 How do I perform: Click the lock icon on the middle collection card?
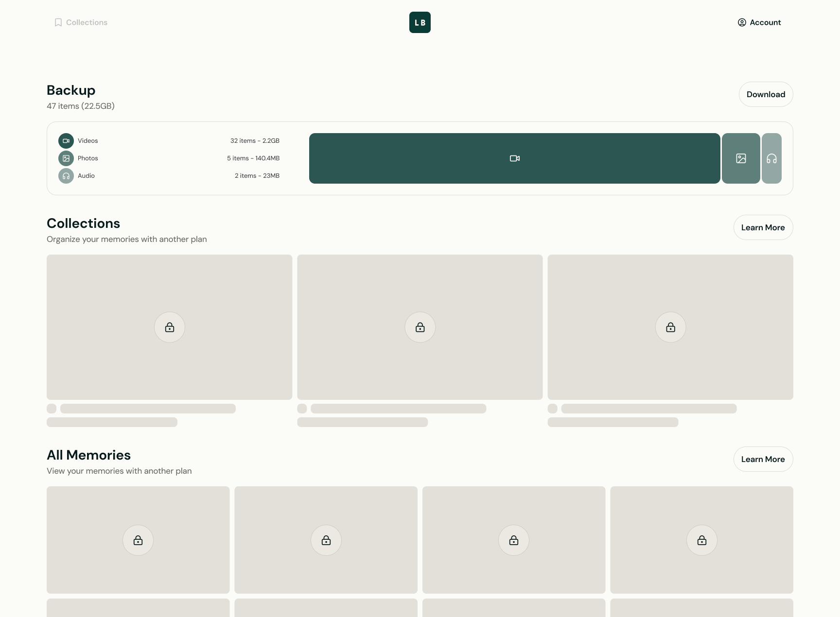[420, 327]
